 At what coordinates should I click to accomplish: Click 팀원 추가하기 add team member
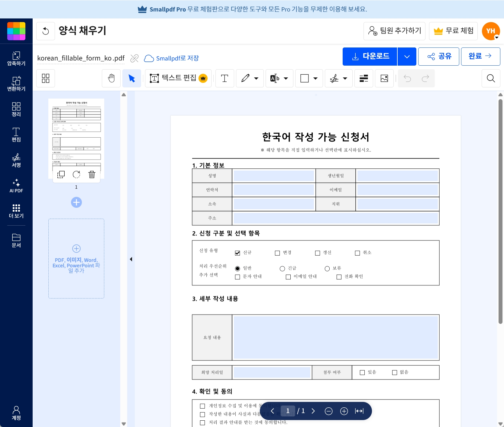coord(394,31)
